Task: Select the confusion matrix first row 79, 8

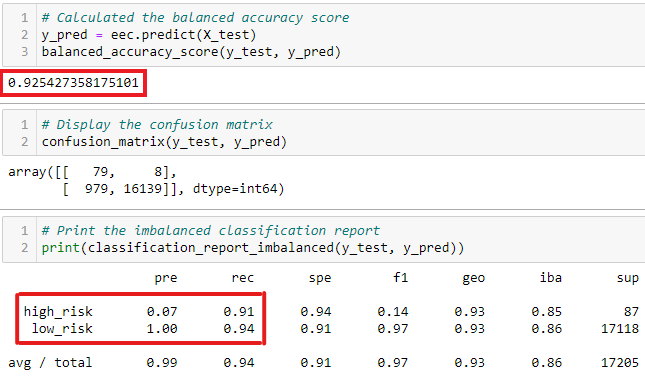Action: 93,172
